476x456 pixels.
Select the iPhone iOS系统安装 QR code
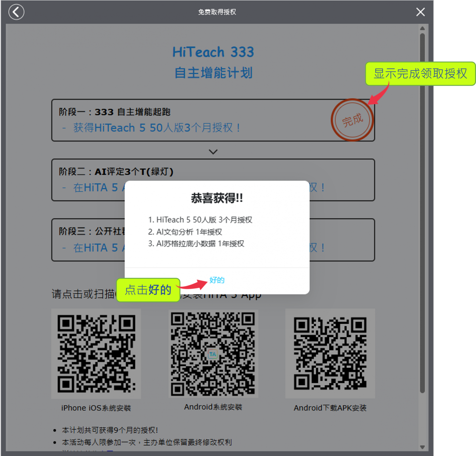(96, 354)
